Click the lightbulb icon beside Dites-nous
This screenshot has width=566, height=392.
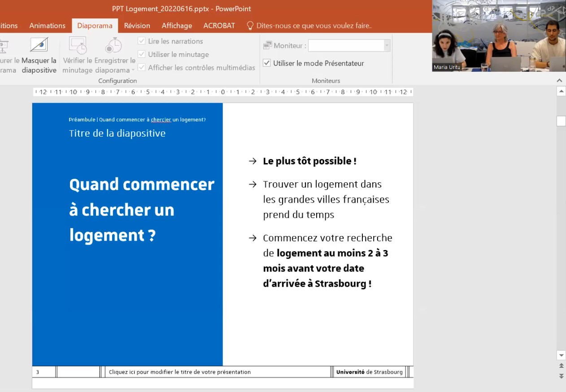tap(250, 26)
